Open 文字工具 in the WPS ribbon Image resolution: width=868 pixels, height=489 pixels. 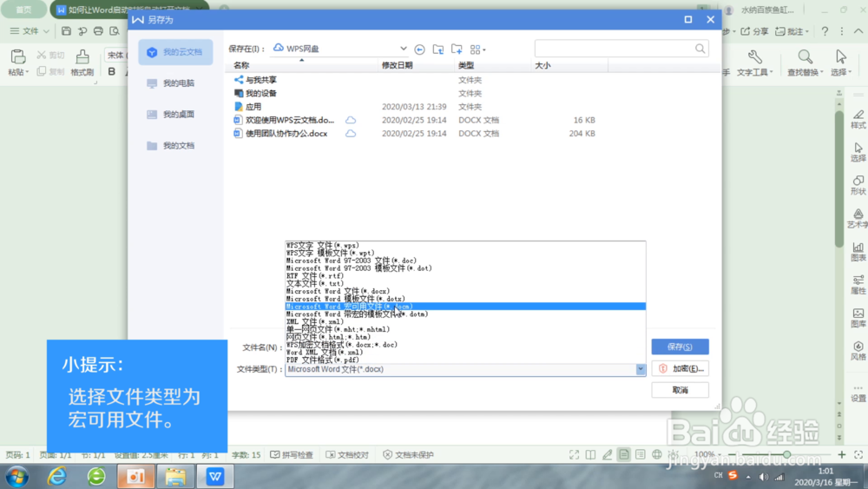pos(754,63)
